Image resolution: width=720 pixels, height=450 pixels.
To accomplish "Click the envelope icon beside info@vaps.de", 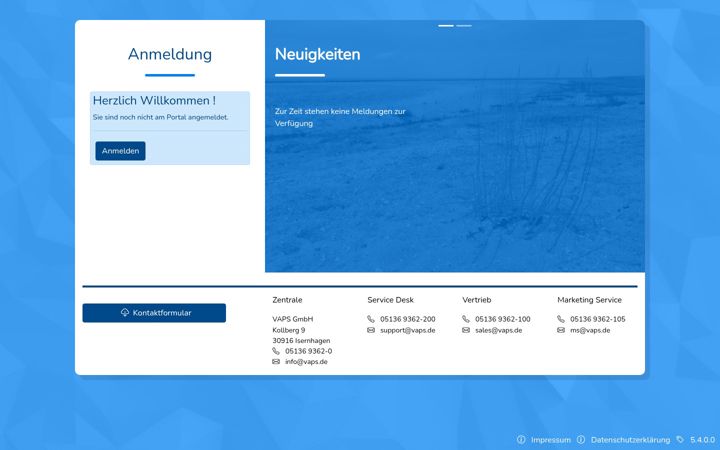I will point(276,362).
